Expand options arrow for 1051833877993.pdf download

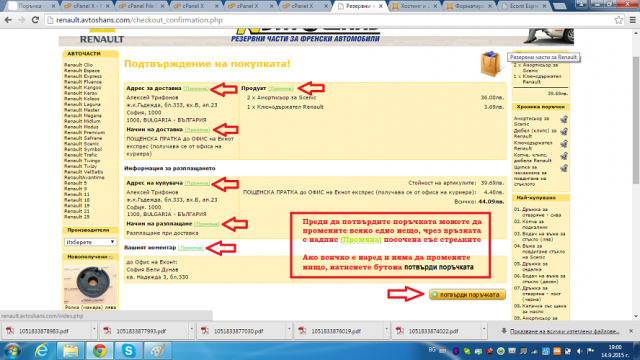[191, 329]
